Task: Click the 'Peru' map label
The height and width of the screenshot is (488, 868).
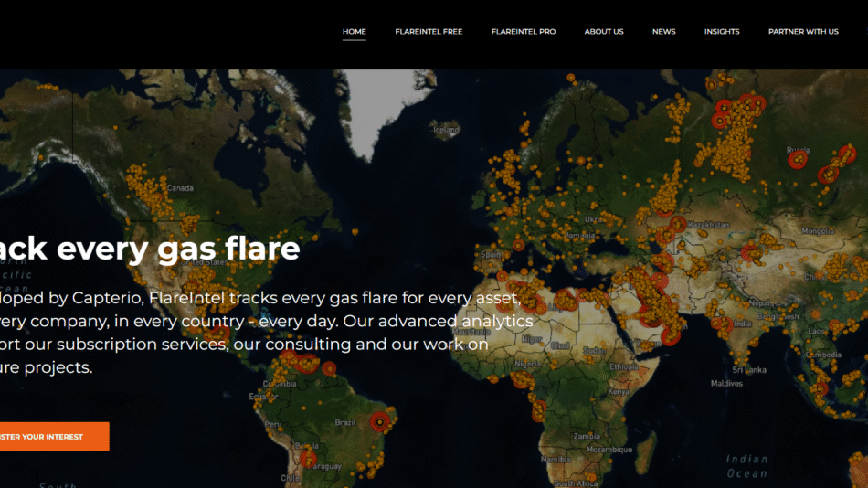Action: click(273, 424)
